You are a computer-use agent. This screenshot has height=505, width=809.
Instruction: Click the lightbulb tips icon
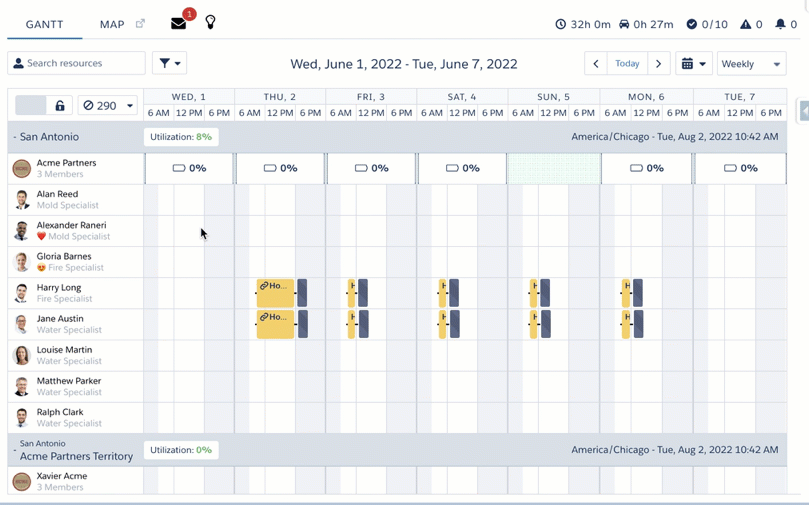click(x=210, y=23)
